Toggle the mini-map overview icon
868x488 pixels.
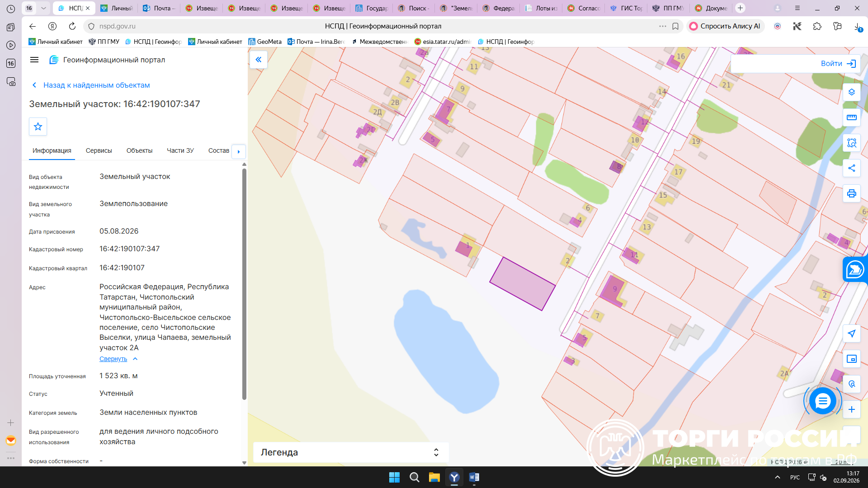852,359
